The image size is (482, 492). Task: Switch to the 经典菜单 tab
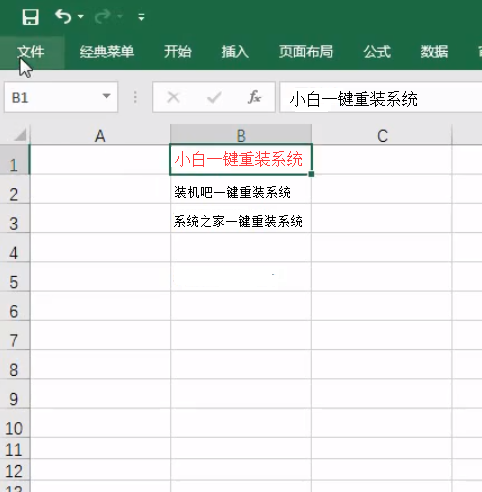pyautogui.click(x=107, y=52)
